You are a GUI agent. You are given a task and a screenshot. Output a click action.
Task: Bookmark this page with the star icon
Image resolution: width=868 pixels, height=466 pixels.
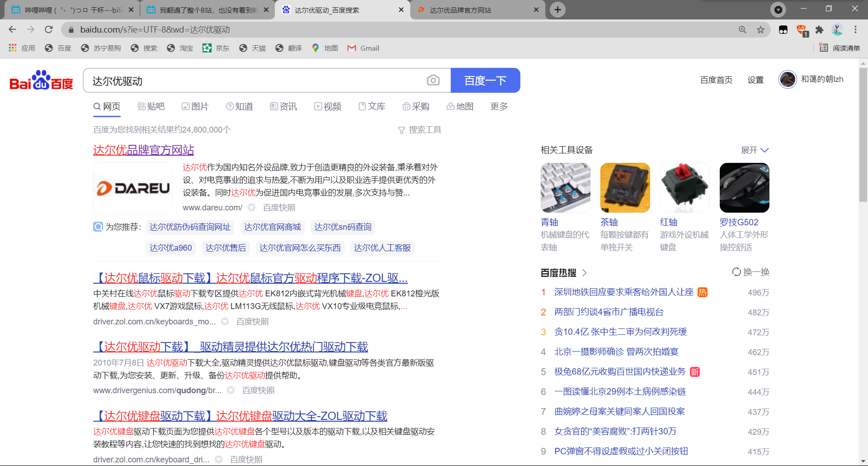point(761,29)
